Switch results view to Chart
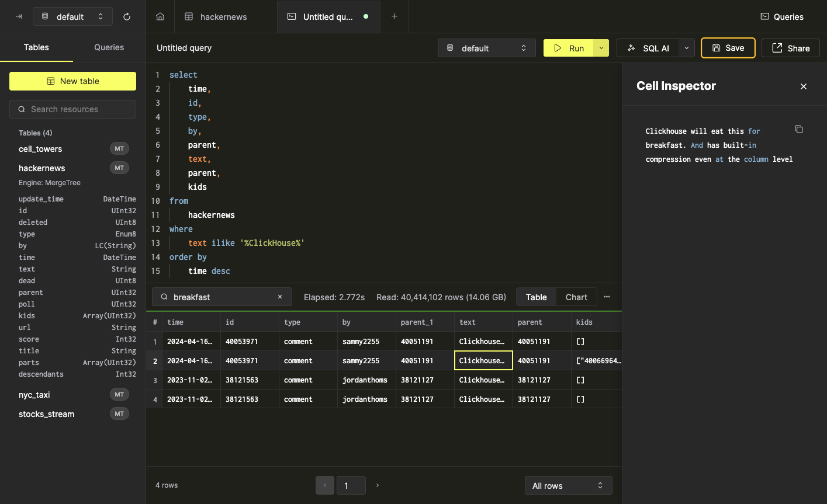 (x=576, y=297)
